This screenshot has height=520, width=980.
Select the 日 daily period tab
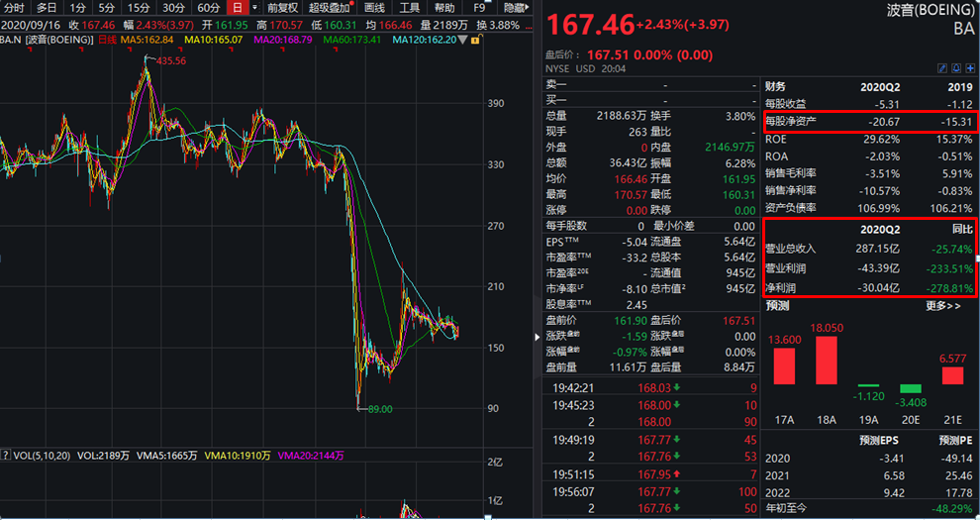[x=238, y=8]
